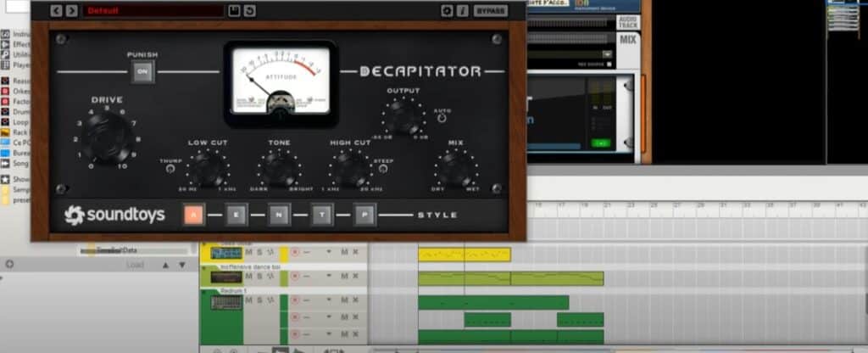Screen dimensions: 868x353
Task: Select style T button
Action: click(322, 215)
